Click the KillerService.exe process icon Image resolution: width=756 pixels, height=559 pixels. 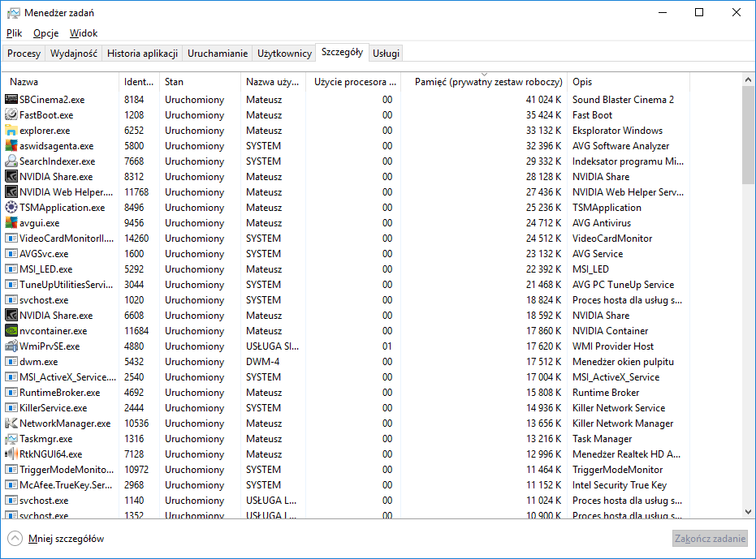tap(11, 407)
